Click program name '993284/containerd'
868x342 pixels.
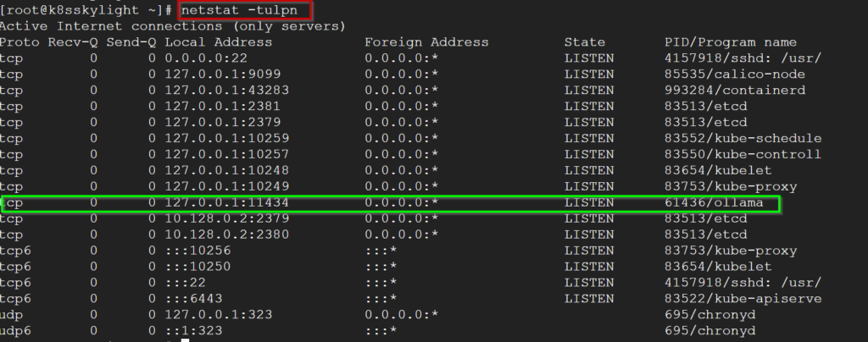[735, 90]
